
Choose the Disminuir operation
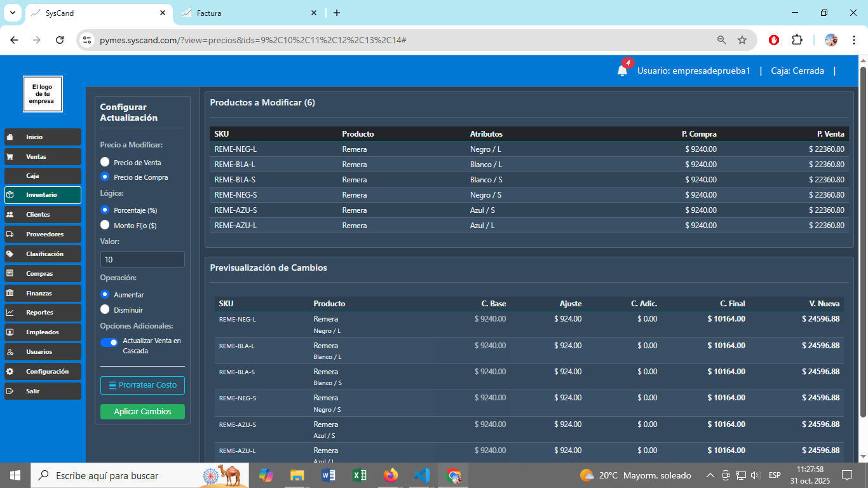[x=105, y=310]
